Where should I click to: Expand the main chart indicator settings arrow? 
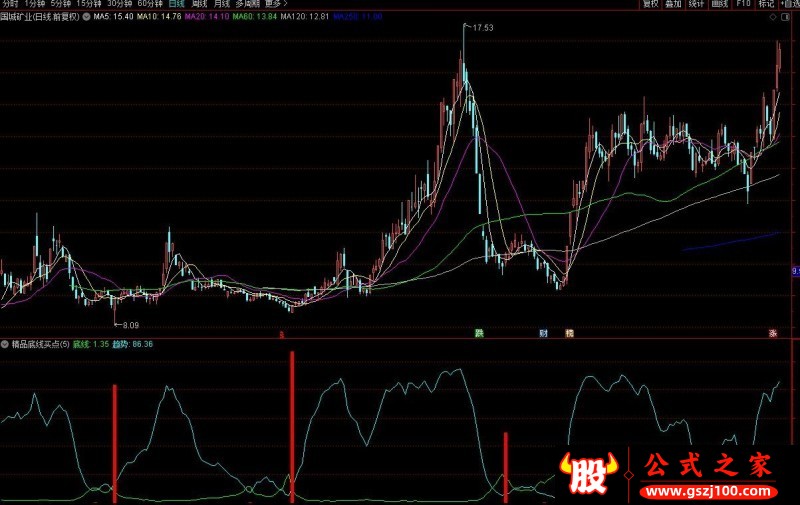click(85, 17)
